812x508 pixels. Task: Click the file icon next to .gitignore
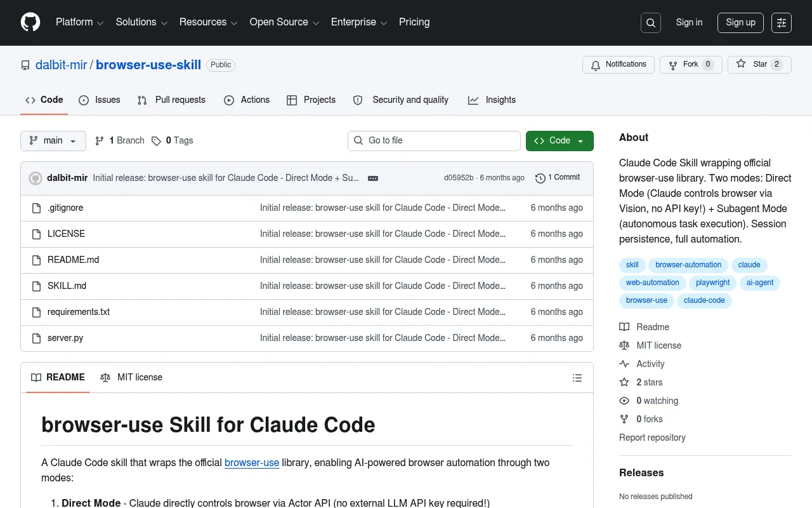[37, 208]
